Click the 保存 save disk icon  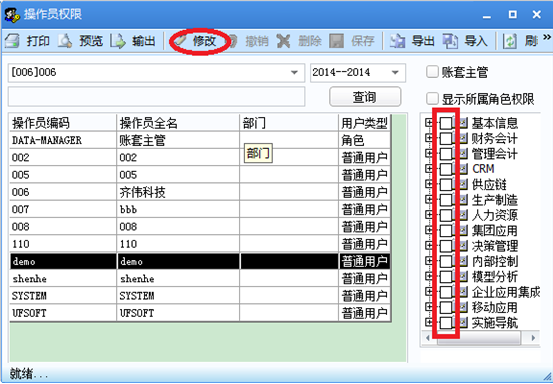pyautogui.click(x=336, y=41)
